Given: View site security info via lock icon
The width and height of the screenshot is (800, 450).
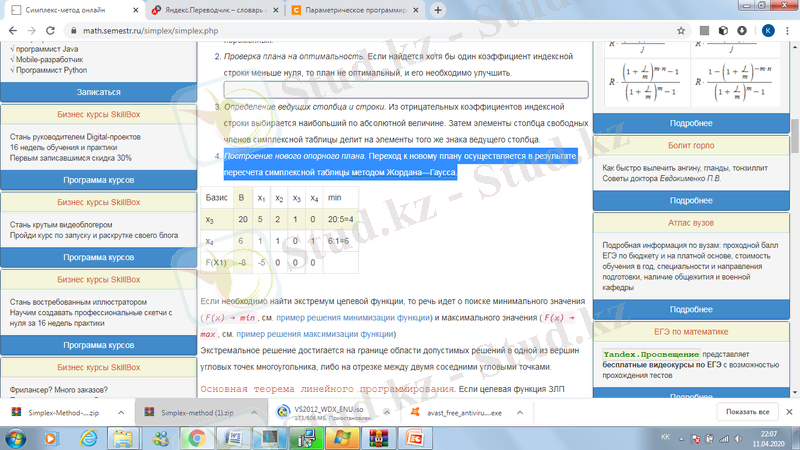Looking at the screenshot, I should click(x=73, y=31).
